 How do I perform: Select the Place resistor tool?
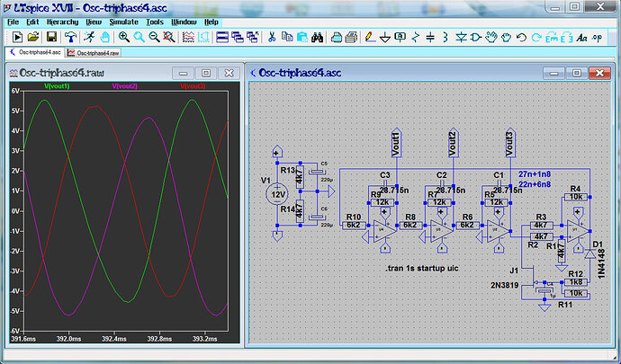pos(416,37)
